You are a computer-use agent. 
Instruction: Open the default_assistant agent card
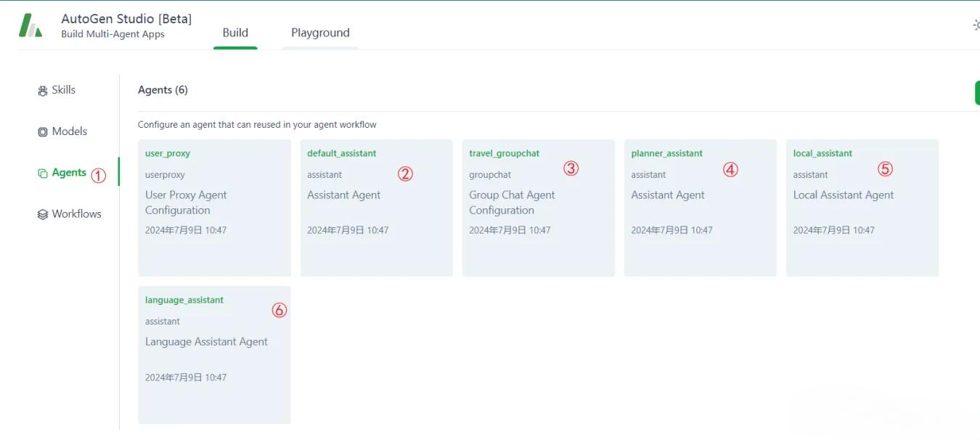tap(377, 208)
